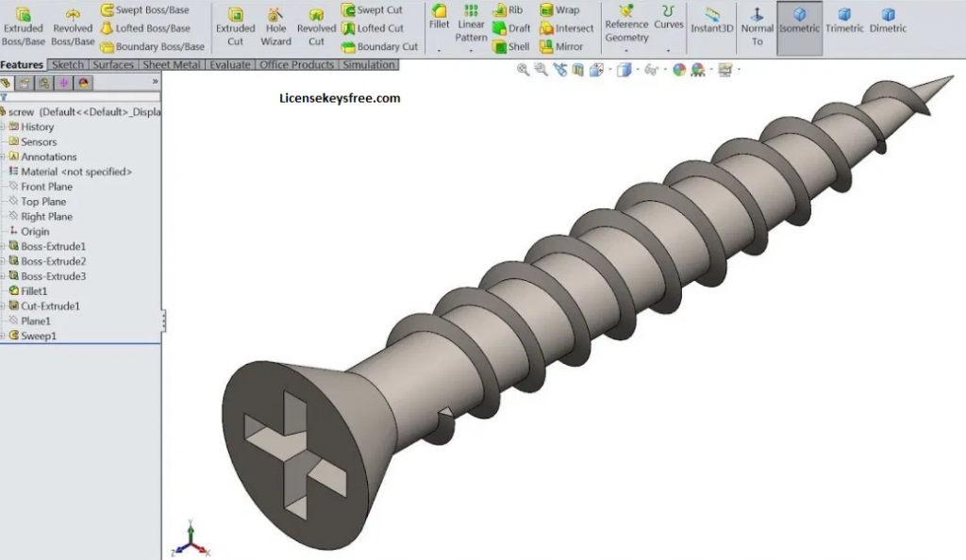Open the Section View tool

(577, 70)
